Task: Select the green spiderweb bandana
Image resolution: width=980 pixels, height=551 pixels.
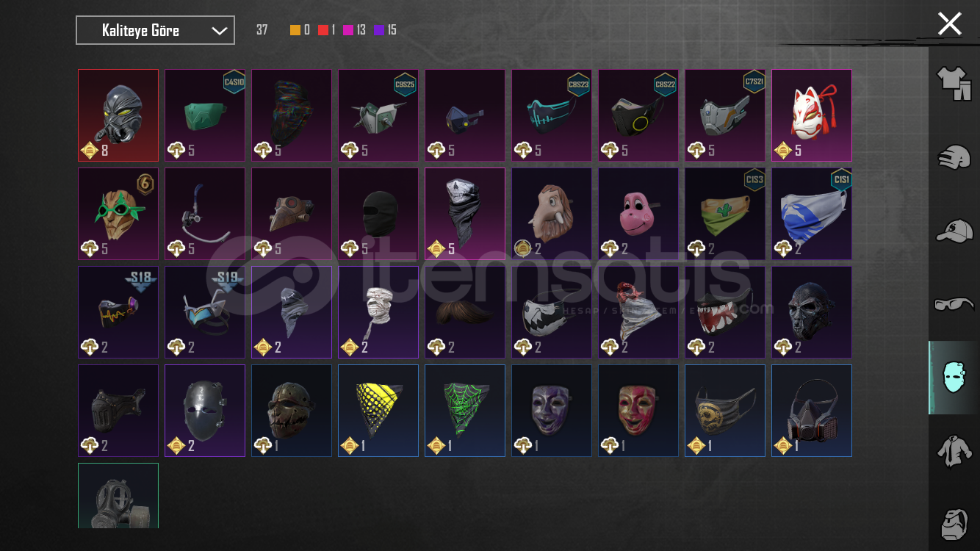Action: 465,411
